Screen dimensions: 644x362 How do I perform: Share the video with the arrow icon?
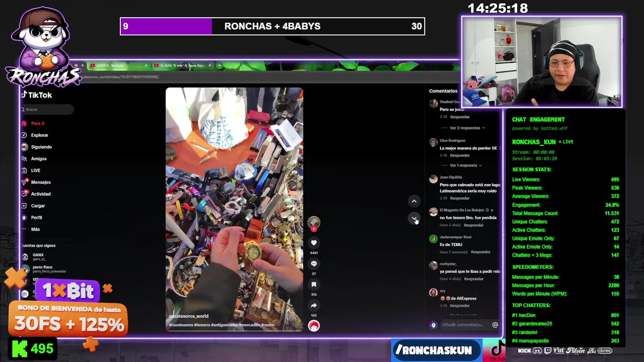point(313,306)
